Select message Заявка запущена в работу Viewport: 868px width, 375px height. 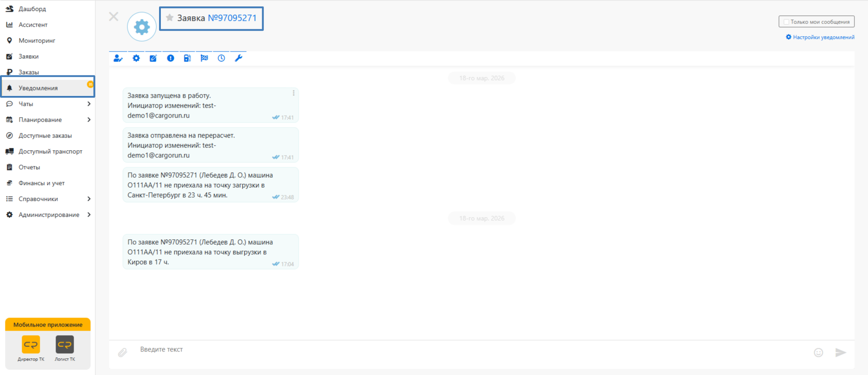[x=211, y=105]
